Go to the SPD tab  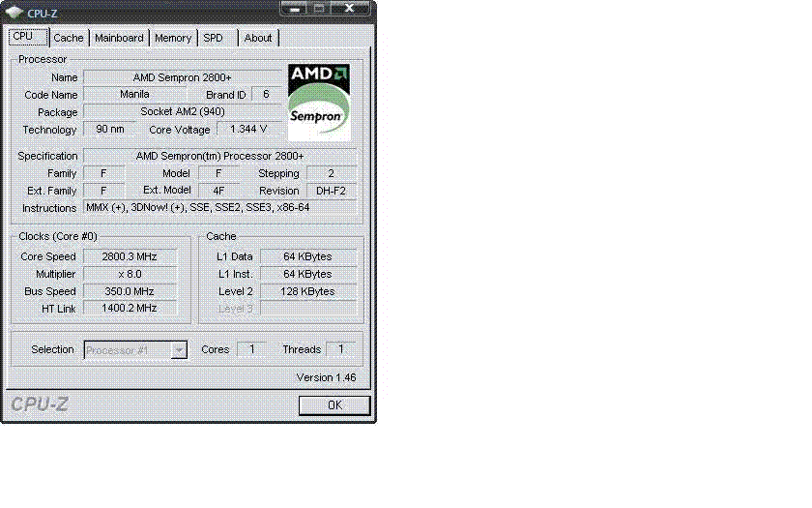click(213, 38)
